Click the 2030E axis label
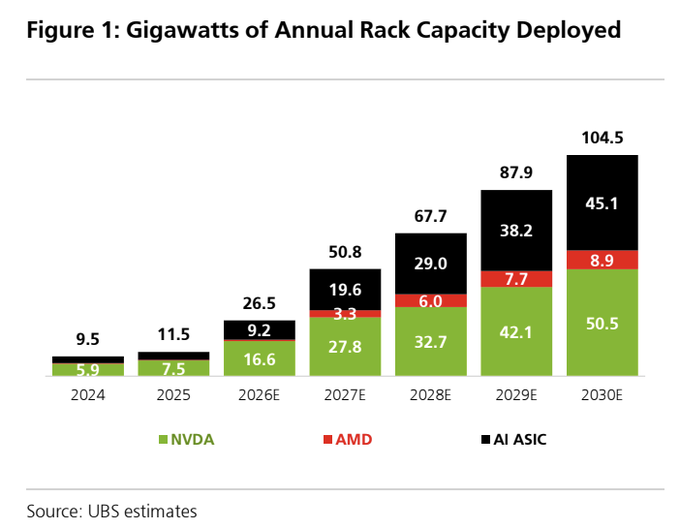Viewport: 680px width, 529px height. 602,395
